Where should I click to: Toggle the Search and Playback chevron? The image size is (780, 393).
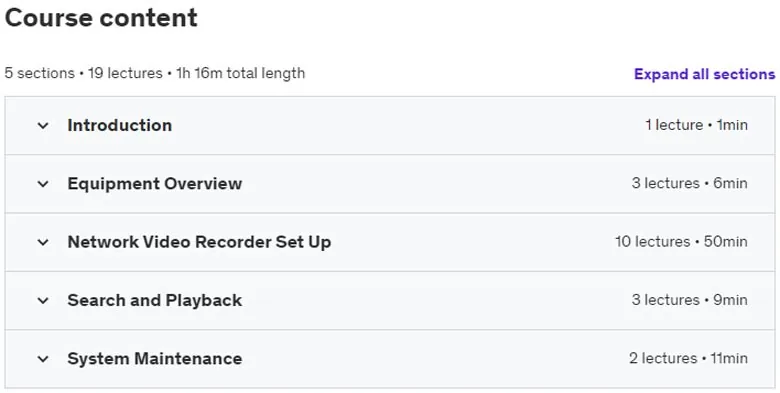pos(43,300)
